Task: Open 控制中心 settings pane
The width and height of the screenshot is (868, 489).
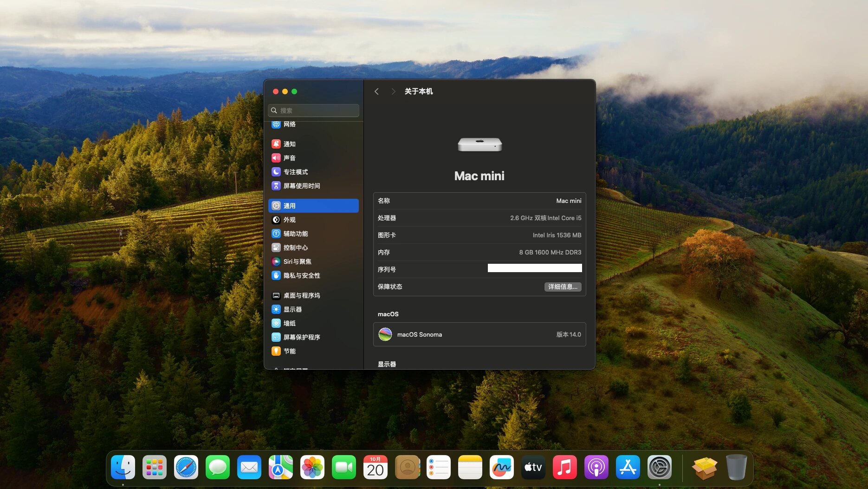Action: click(x=313, y=248)
